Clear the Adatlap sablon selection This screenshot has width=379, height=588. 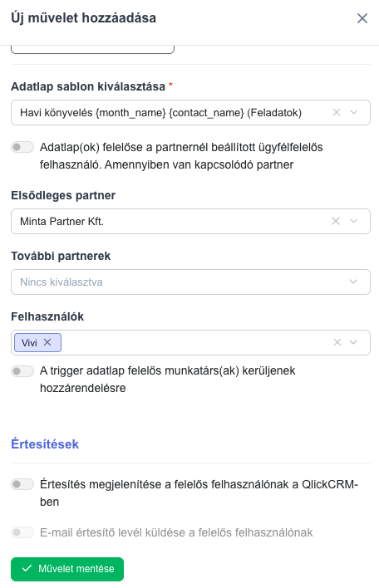pos(337,112)
